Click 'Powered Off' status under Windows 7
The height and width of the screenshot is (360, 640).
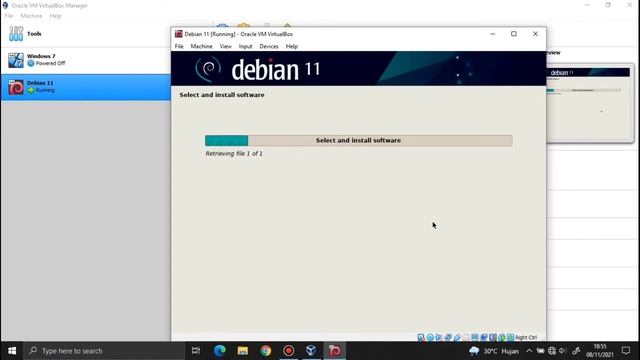pyautogui.click(x=50, y=63)
